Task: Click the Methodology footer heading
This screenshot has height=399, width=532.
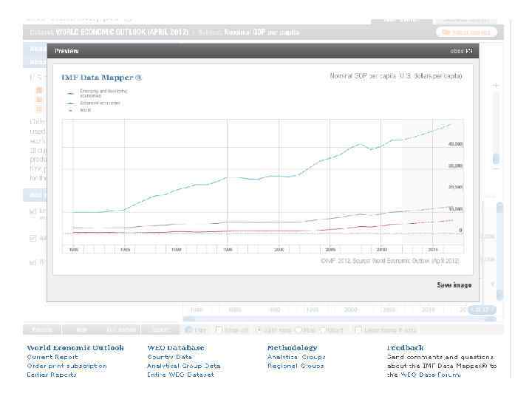Action: [x=293, y=348]
